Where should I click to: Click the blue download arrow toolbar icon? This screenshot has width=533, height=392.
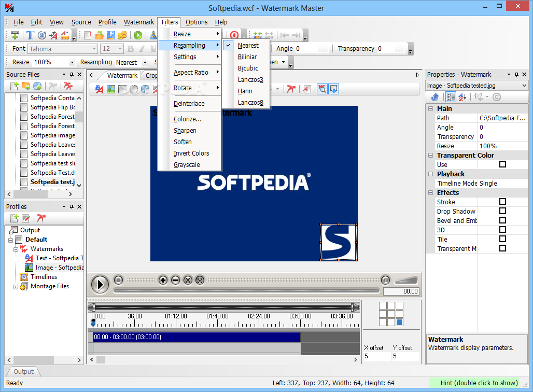(x=333, y=89)
